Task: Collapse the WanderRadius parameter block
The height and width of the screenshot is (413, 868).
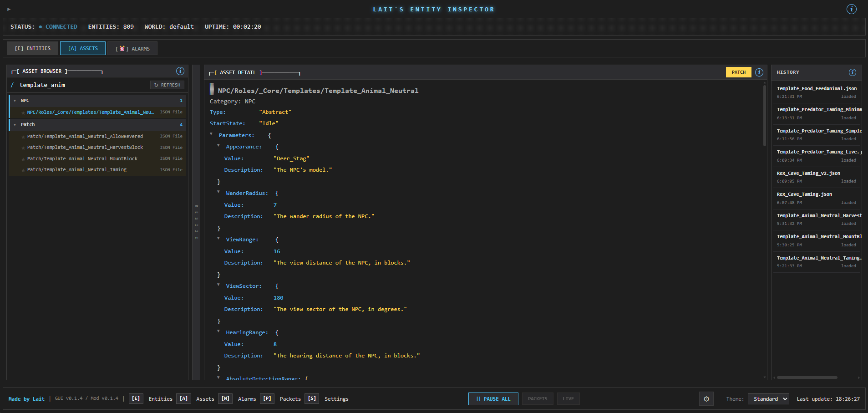Action: click(x=218, y=192)
